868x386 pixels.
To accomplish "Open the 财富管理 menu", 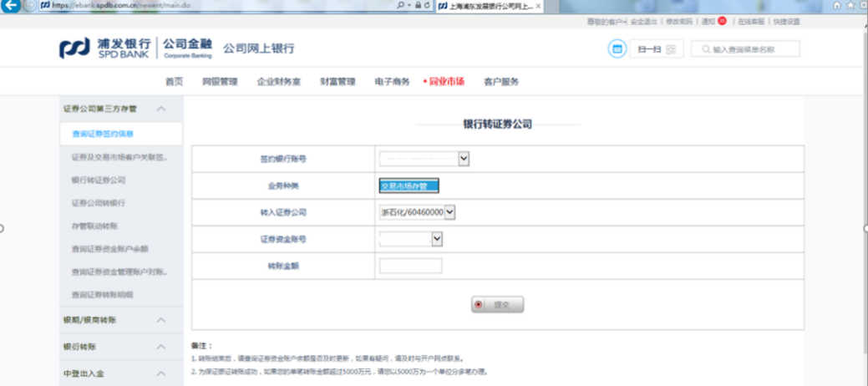I will coord(338,82).
